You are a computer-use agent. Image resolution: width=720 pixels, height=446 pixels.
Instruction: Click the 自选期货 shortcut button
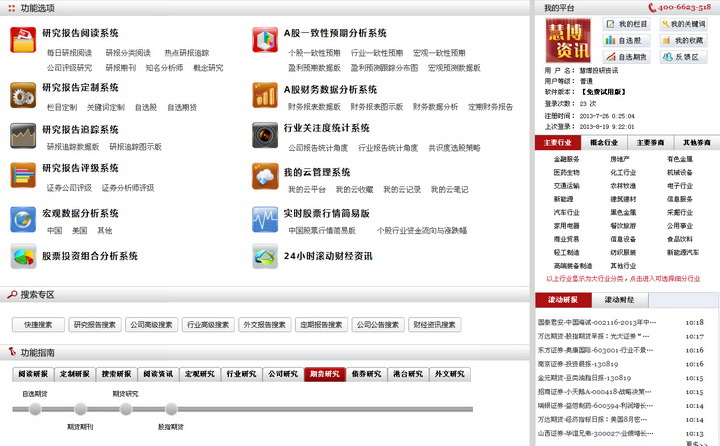[626, 57]
